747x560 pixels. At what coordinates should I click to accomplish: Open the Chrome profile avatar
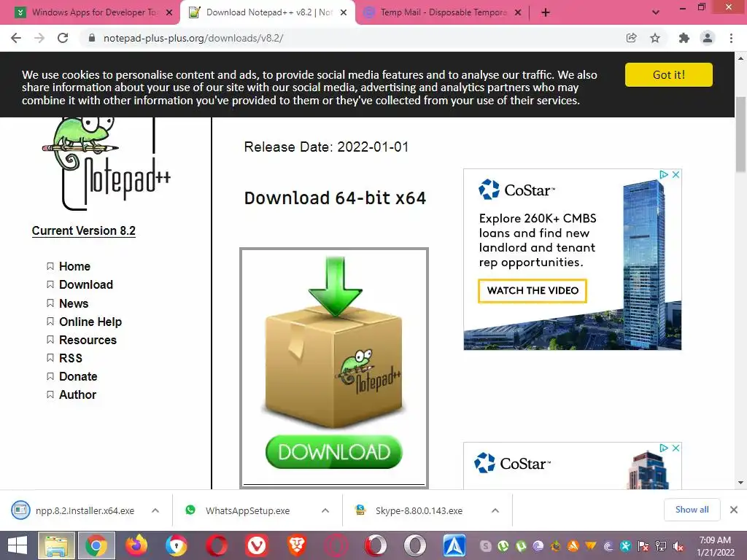pos(708,38)
